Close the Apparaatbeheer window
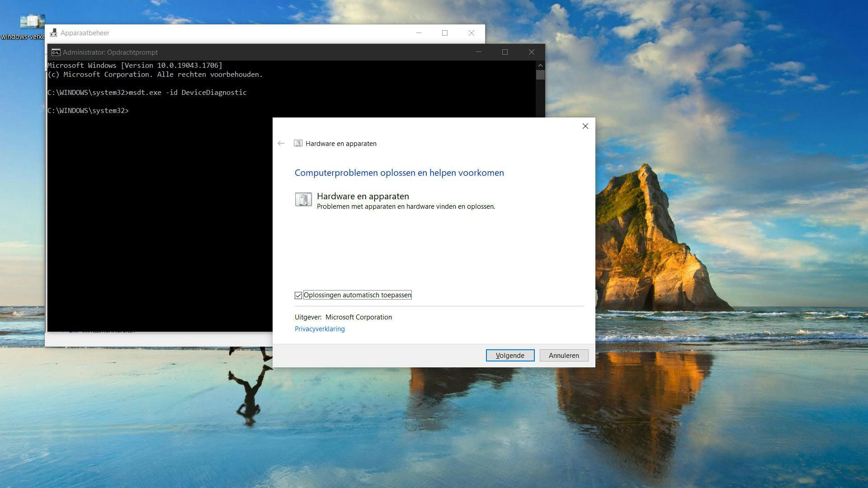The width and height of the screenshot is (868, 488). pos(472,33)
